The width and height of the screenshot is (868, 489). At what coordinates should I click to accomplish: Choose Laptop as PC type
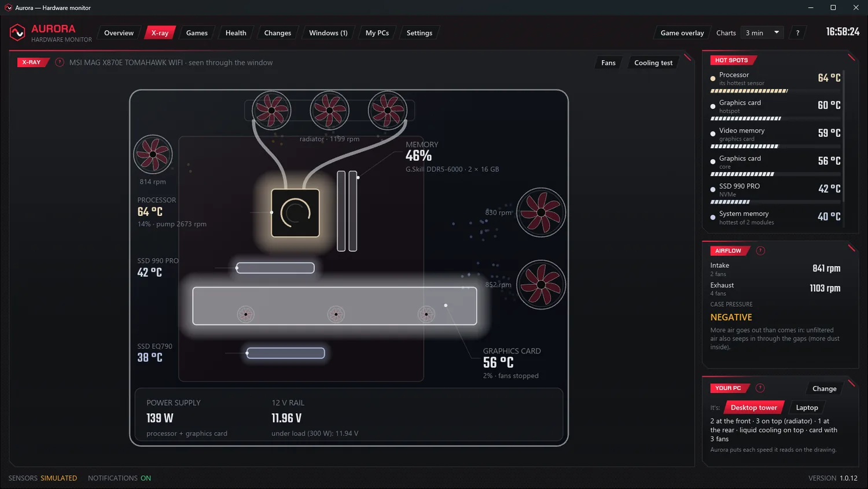coord(807,407)
